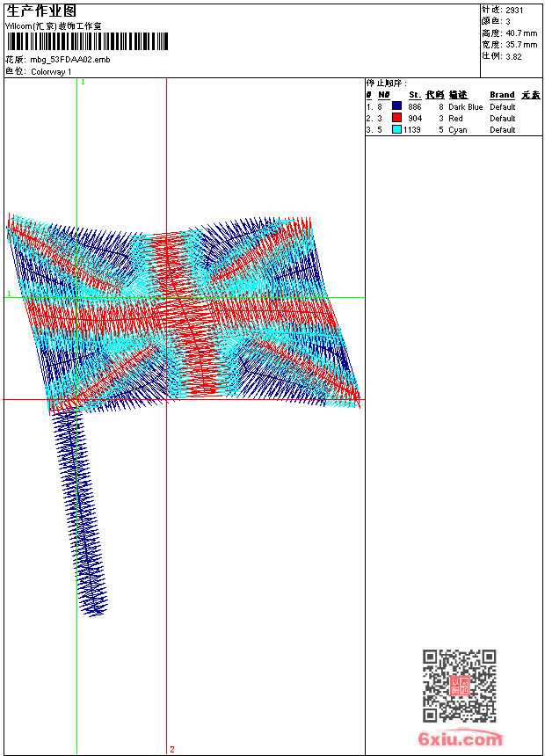Viewport: 545px width, 756px height.
Task: Select the height value 40.7 mm
Action: [x=521, y=33]
